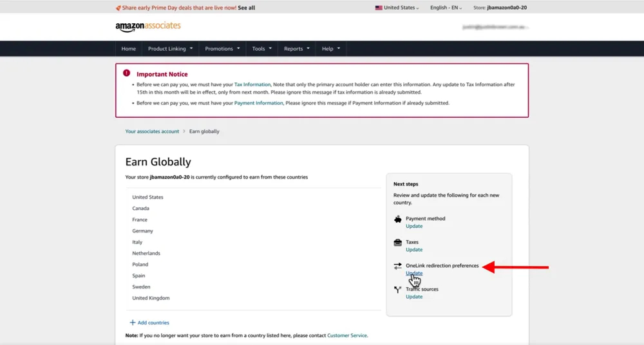644x345 pixels.
Task: Expand the Product Linking menu
Action: [x=170, y=49]
